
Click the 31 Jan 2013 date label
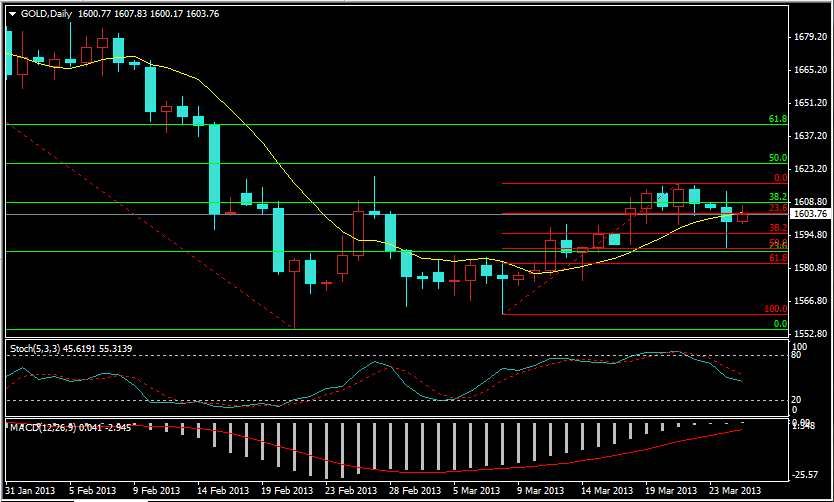click(29, 490)
